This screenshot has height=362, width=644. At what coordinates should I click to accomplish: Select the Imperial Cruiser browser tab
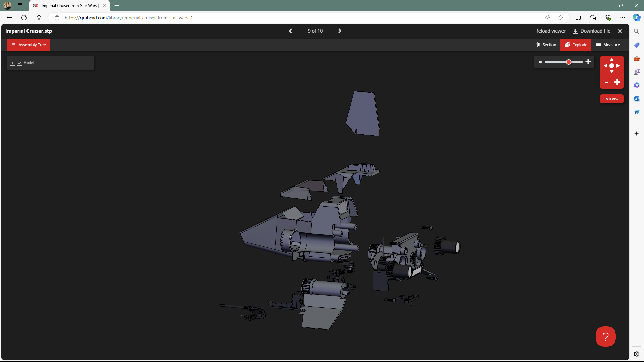pos(69,6)
